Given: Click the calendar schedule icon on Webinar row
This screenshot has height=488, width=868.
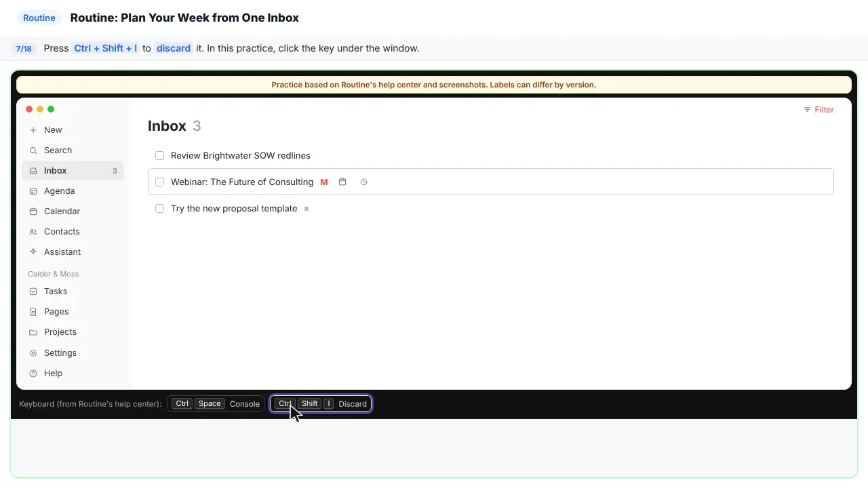Looking at the screenshot, I should tap(342, 182).
